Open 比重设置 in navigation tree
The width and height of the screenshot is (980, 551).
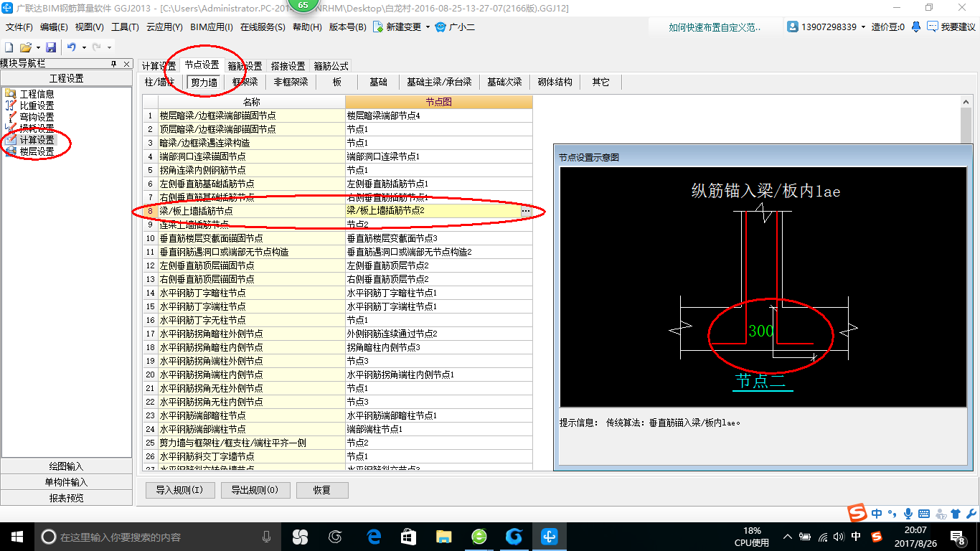pyautogui.click(x=37, y=105)
